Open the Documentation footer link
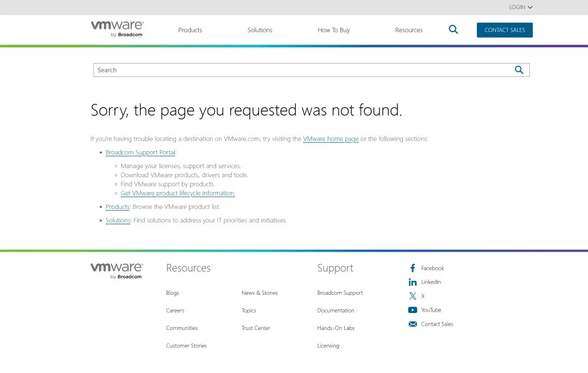The image size is (588, 373). click(335, 310)
